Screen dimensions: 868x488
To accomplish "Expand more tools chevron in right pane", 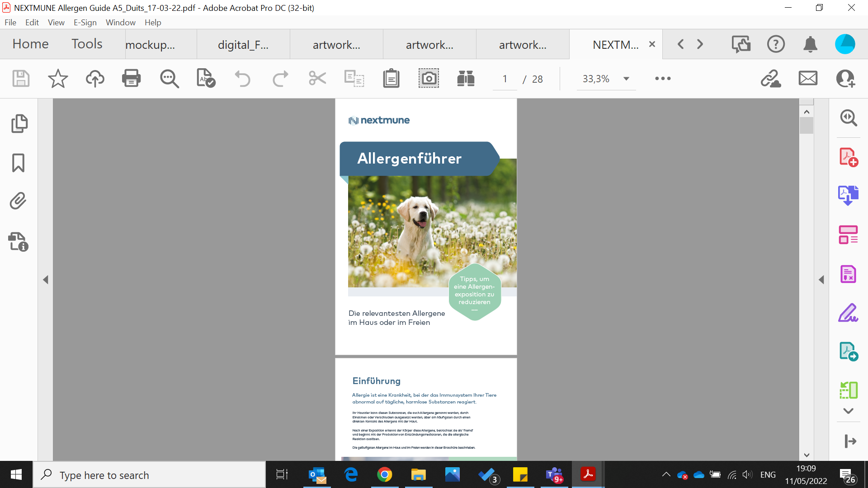I will coord(848,411).
